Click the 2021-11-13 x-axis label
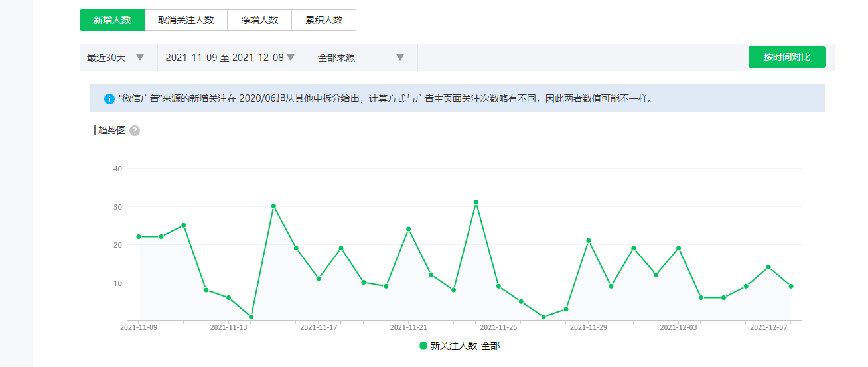Screen dimensions: 868x367 (x=228, y=327)
